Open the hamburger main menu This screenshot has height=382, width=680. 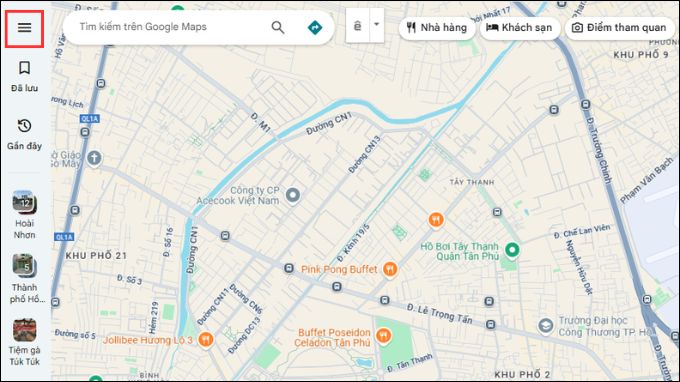click(24, 28)
